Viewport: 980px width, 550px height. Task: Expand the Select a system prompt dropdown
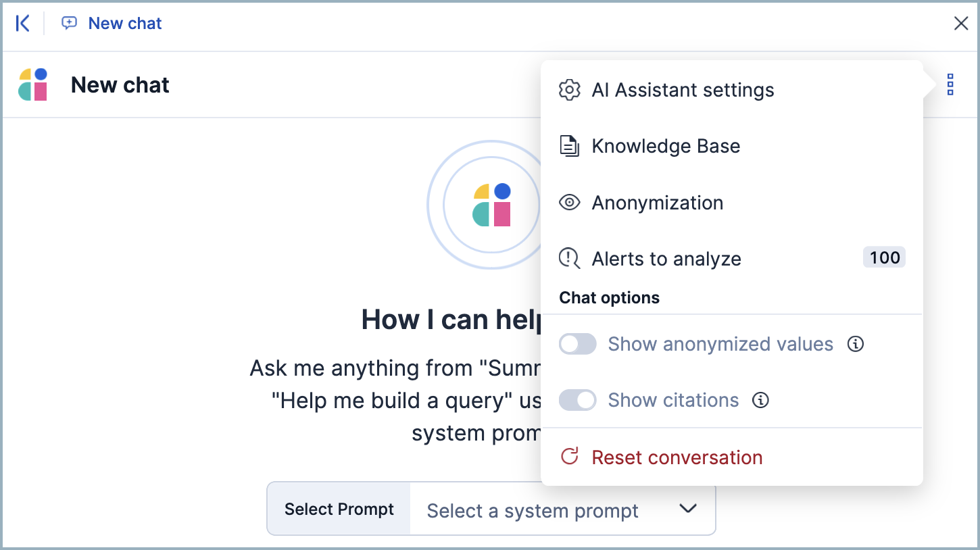click(688, 510)
